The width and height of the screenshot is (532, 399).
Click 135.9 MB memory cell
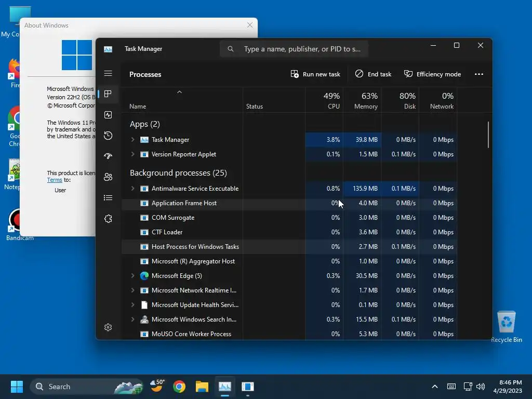click(x=362, y=188)
